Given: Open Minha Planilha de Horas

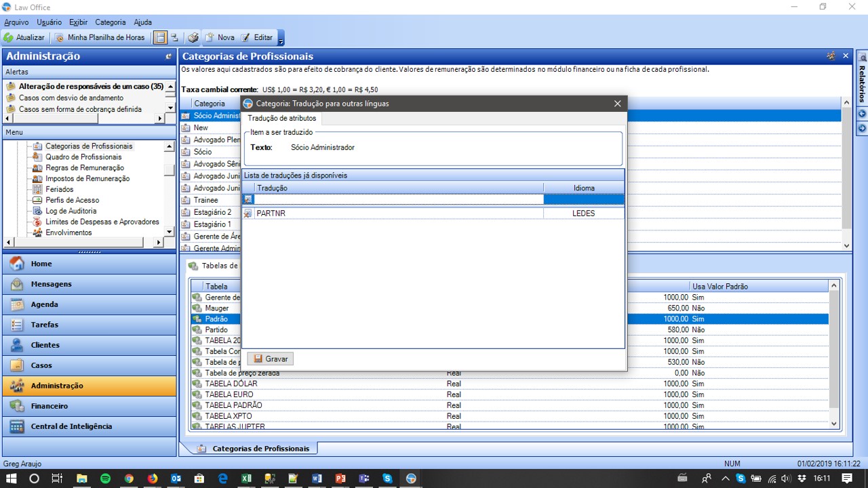Looking at the screenshot, I should click(99, 38).
